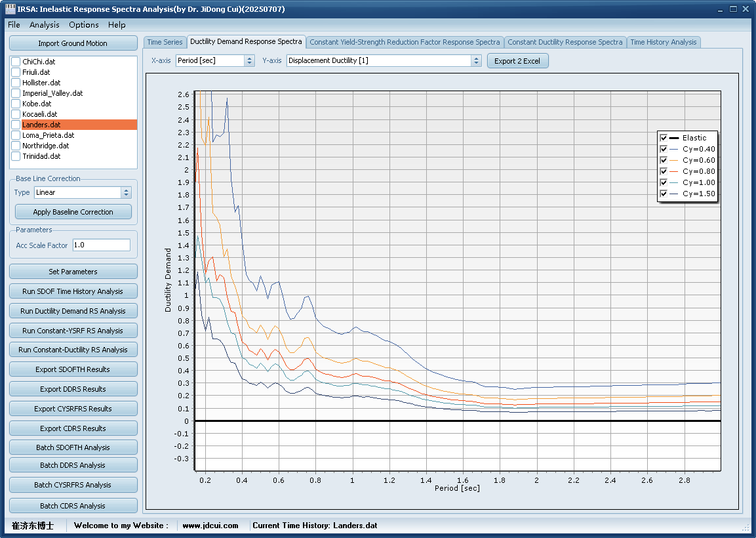The image size is (756, 538).
Task: Check the ChiChi.dat checkbox
Action: click(x=16, y=62)
